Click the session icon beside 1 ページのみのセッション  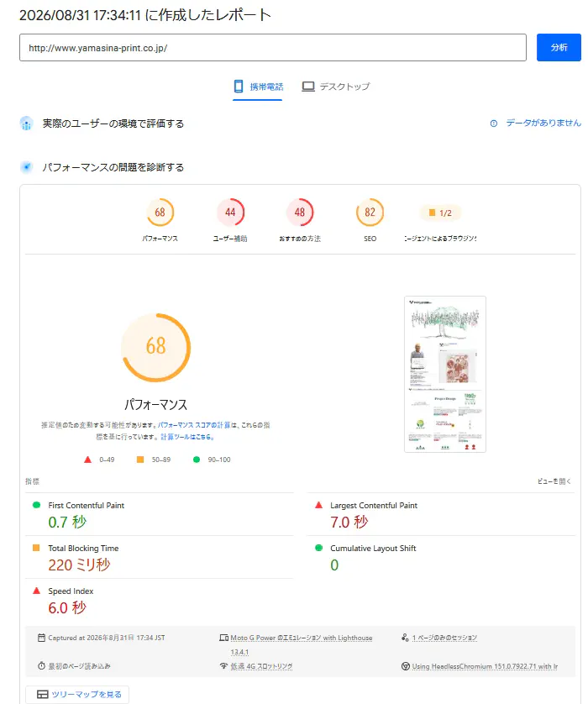click(405, 638)
